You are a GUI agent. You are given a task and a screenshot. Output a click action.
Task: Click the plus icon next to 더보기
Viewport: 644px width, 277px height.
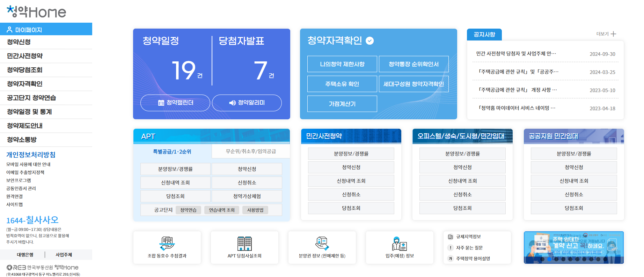pyautogui.click(x=613, y=34)
